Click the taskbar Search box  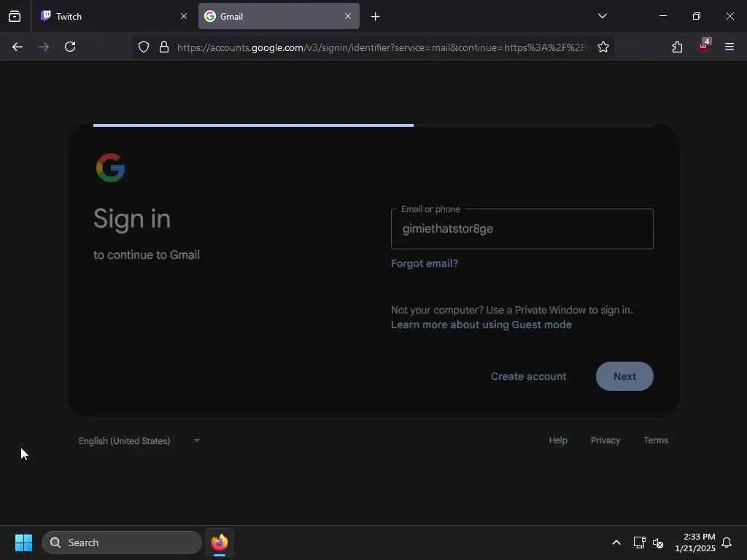[x=122, y=542]
